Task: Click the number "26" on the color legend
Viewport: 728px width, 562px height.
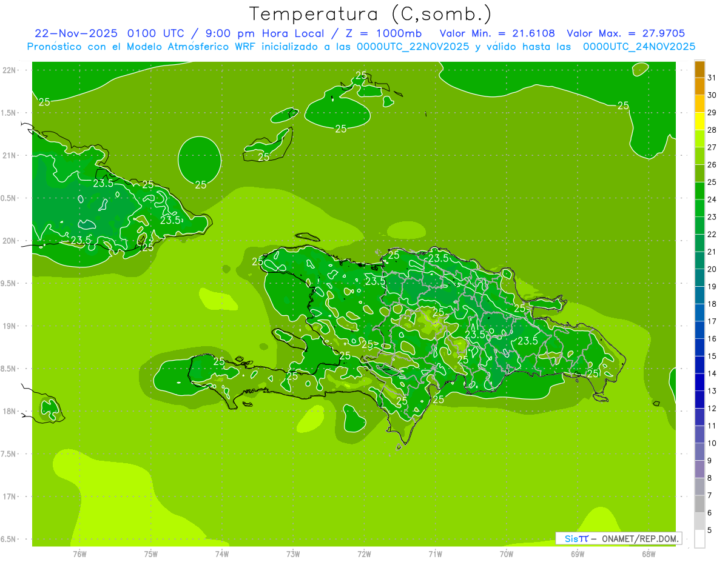Action: [712, 164]
